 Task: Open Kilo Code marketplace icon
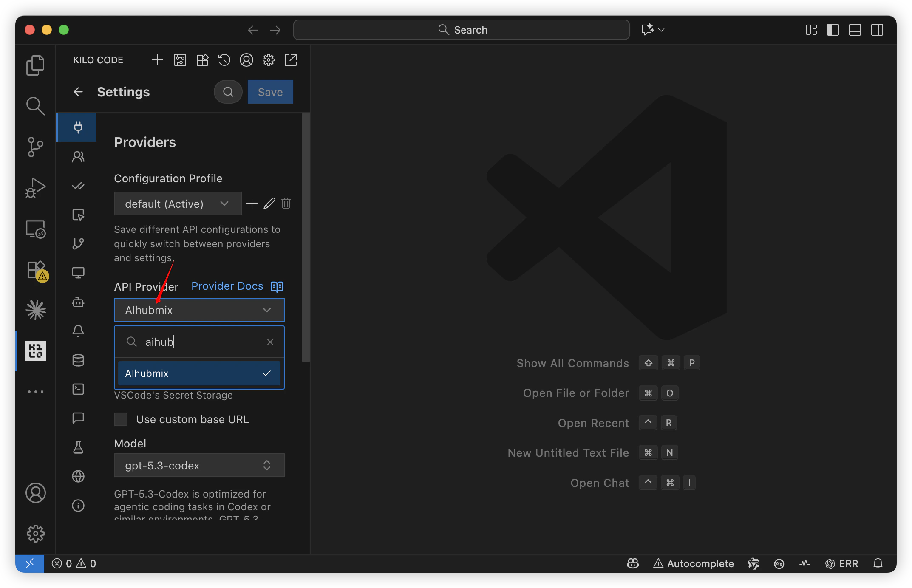click(202, 60)
